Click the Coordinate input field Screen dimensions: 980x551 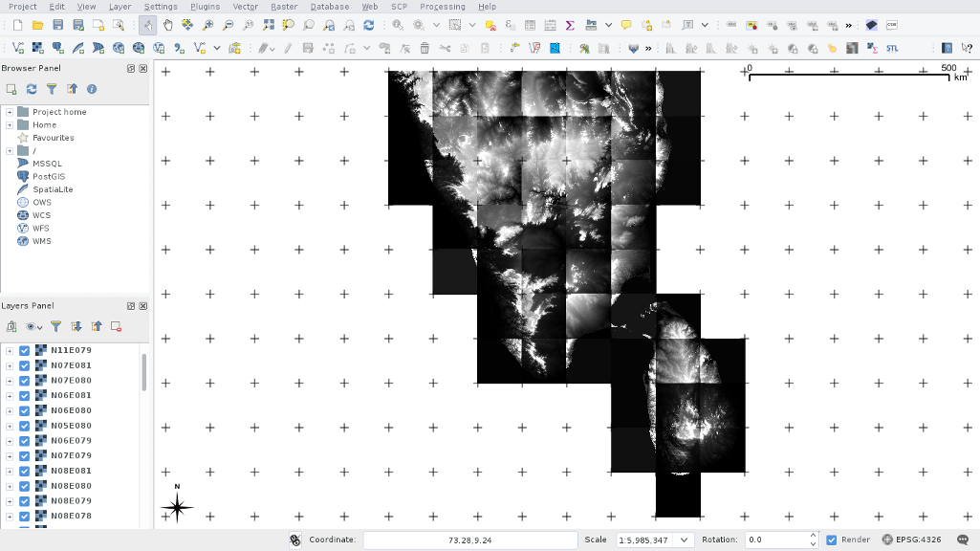[x=469, y=540]
